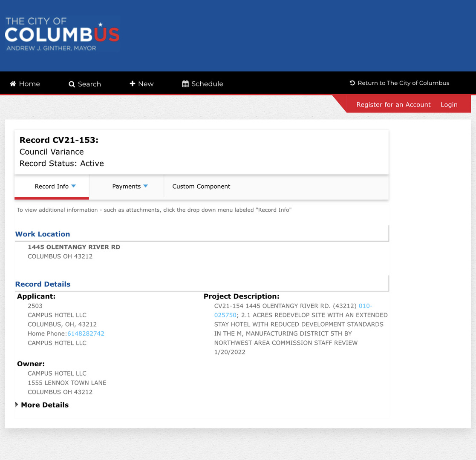This screenshot has width=476, height=460.
Task: Select the Record Info tab
Action: point(52,186)
